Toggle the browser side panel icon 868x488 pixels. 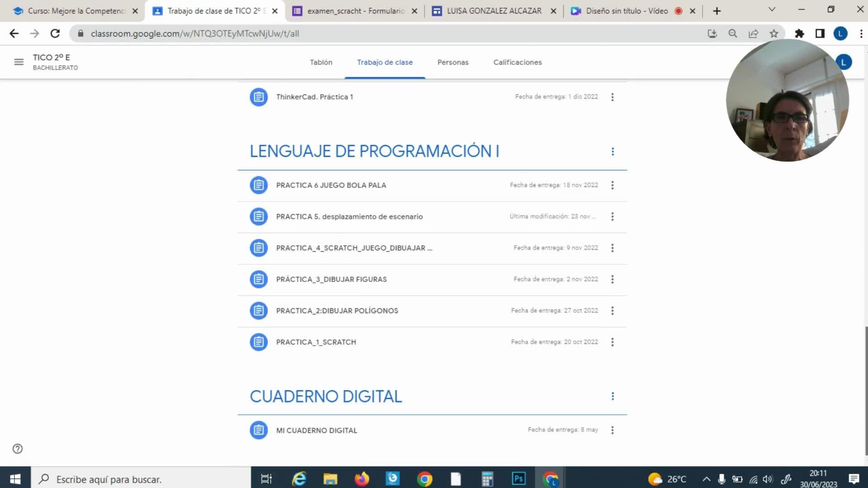click(x=820, y=33)
